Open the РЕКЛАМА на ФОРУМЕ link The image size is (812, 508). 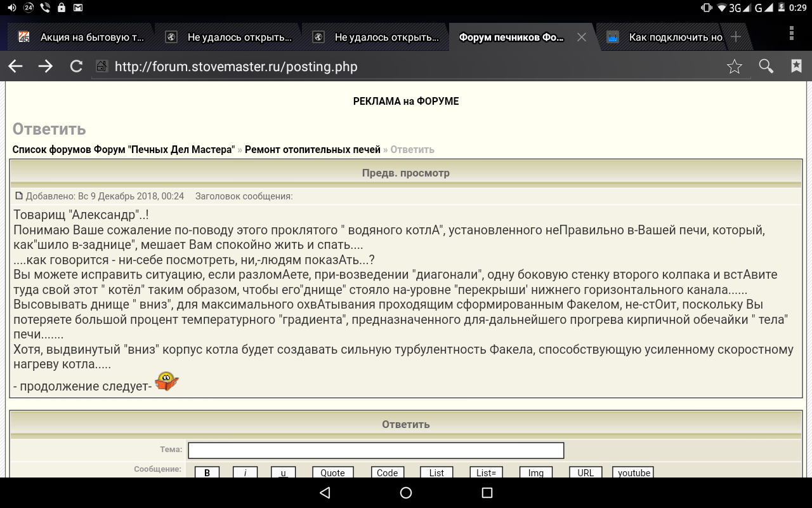[x=406, y=101]
